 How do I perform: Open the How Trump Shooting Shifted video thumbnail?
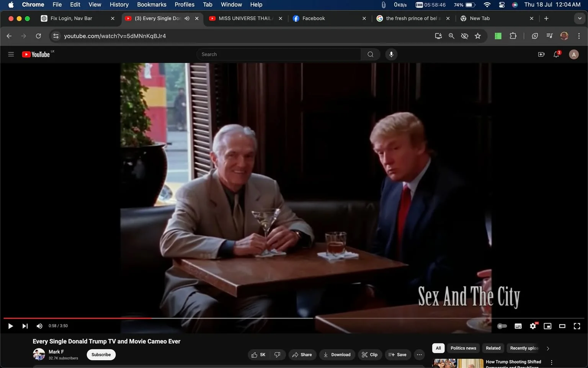tap(458, 363)
